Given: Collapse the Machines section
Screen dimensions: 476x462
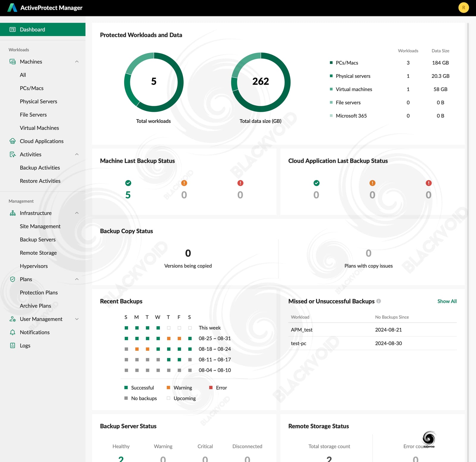Looking at the screenshot, I should [77, 62].
